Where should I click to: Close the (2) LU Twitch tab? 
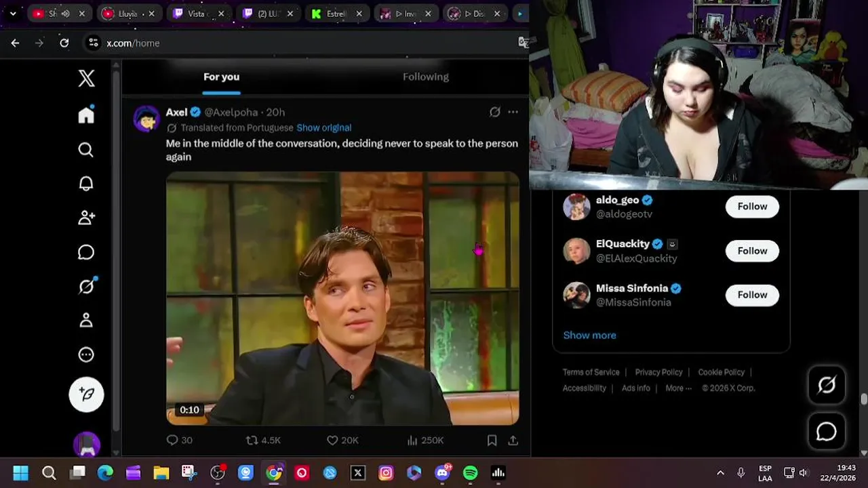[x=290, y=14]
